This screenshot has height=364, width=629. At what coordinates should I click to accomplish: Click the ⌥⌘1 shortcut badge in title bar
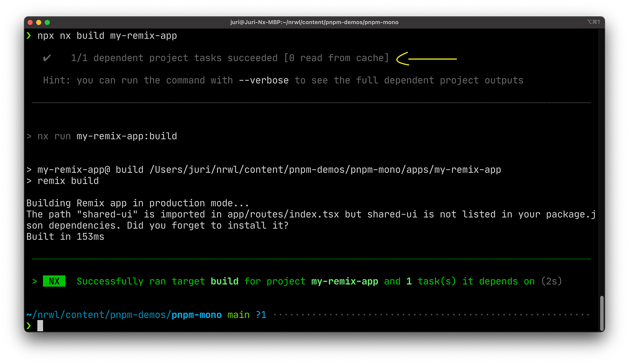click(594, 22)
